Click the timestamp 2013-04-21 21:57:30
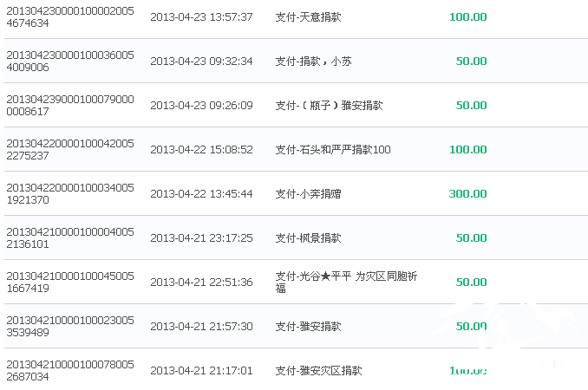The width and height of the screenshot is (588, 390). click(x=201, y=327)
